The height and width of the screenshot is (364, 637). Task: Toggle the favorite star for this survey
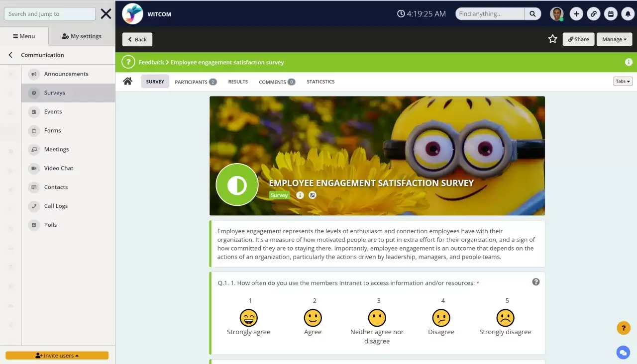552,39
